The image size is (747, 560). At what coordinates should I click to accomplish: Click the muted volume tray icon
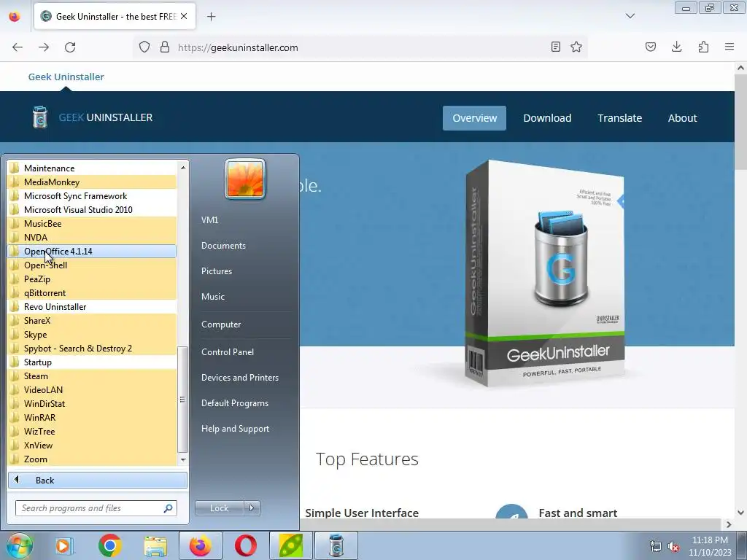click(x=673, y=547)
